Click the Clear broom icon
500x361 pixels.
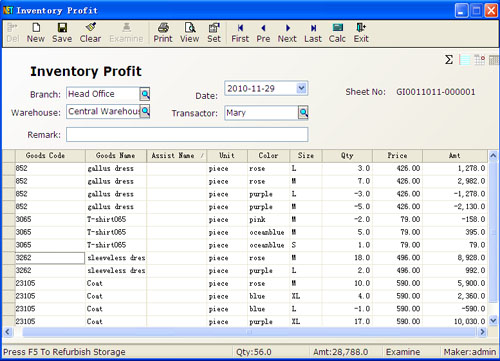point(90,27)
